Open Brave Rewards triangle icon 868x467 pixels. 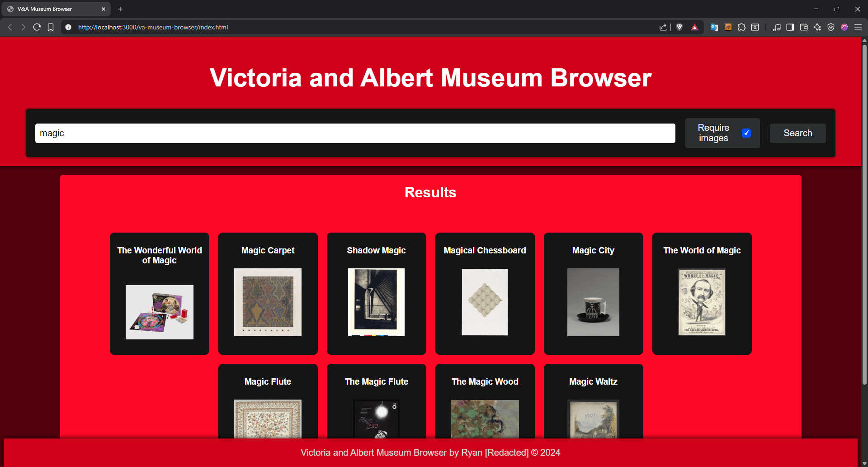[695, 27]
